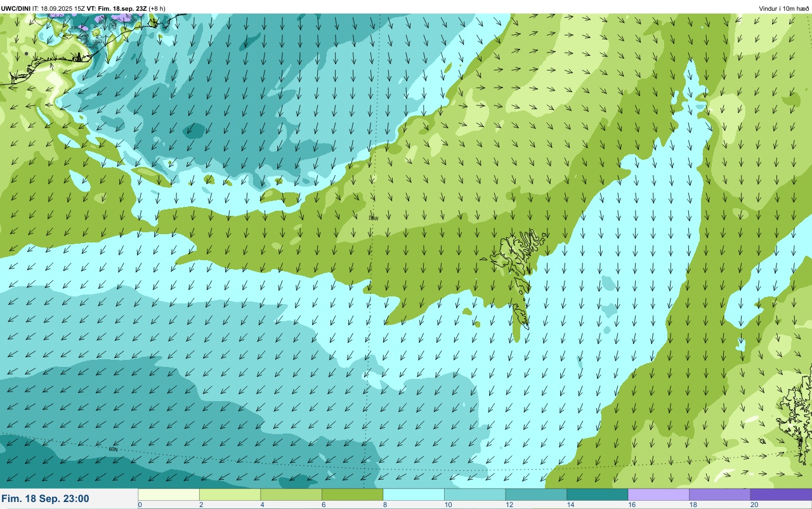Click the medium purple 18–20 legend swatch
Screen dimensions: 812x509
point(719,494)
